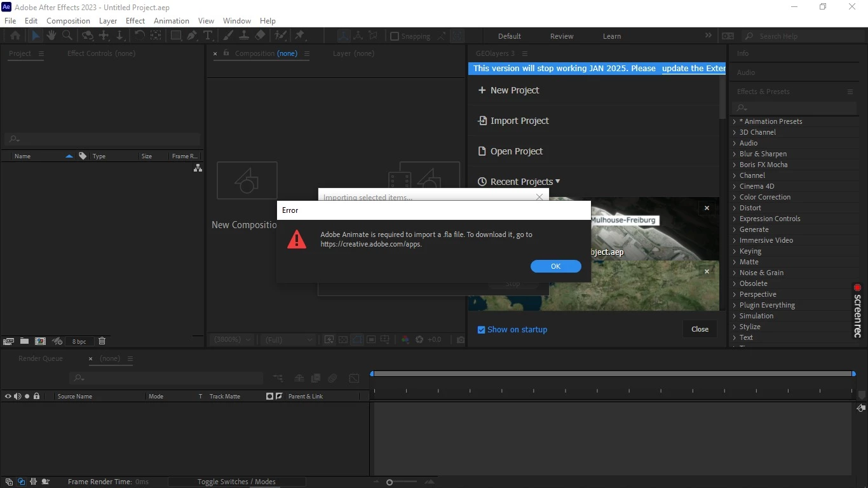This screenshot has height=488, width=868.
Task: Click the lock column toggle in timeline
Action: pyautogui.click(x=36, y=396)
